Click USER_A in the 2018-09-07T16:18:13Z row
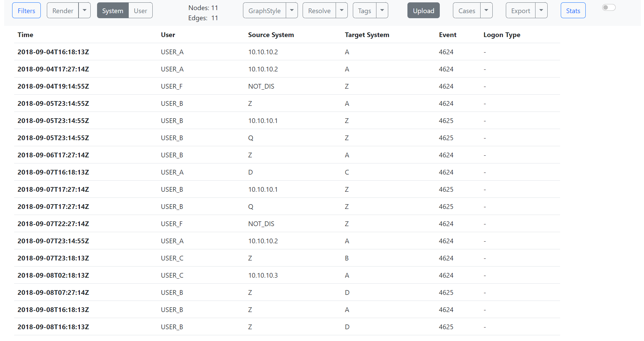This screenshot has width=644, height=341. (x=172, y=172)
